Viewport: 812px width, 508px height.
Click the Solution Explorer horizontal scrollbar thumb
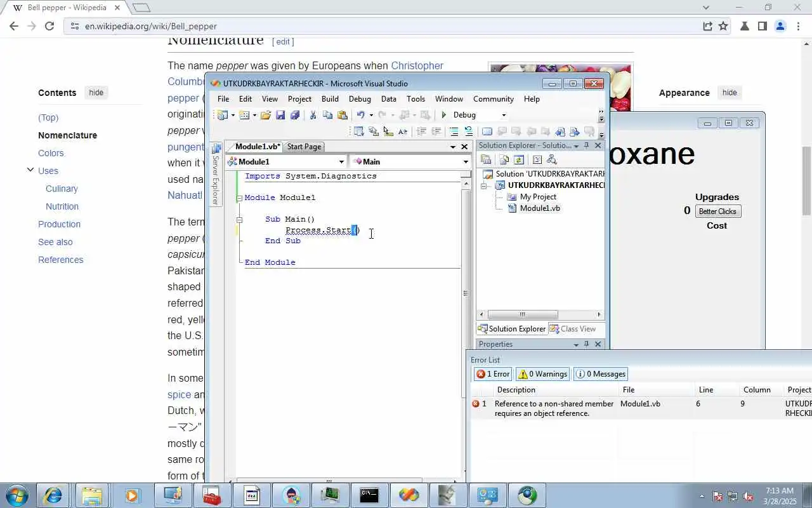523,314
